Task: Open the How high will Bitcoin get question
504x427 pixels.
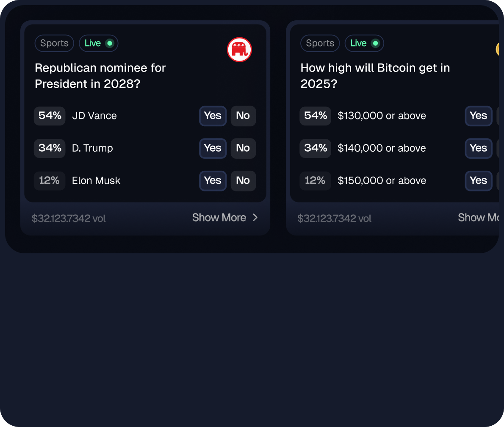Action: (x=375, y=76)
